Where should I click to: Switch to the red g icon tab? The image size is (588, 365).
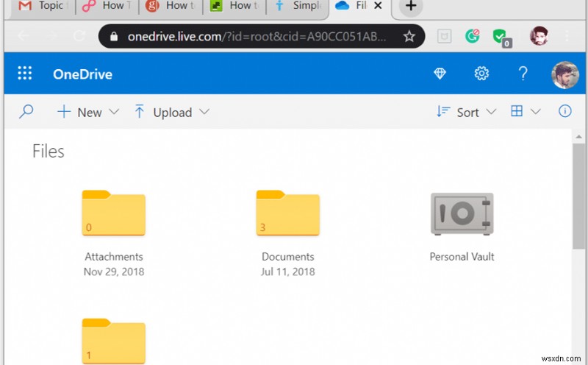click(x=171, y=7)
